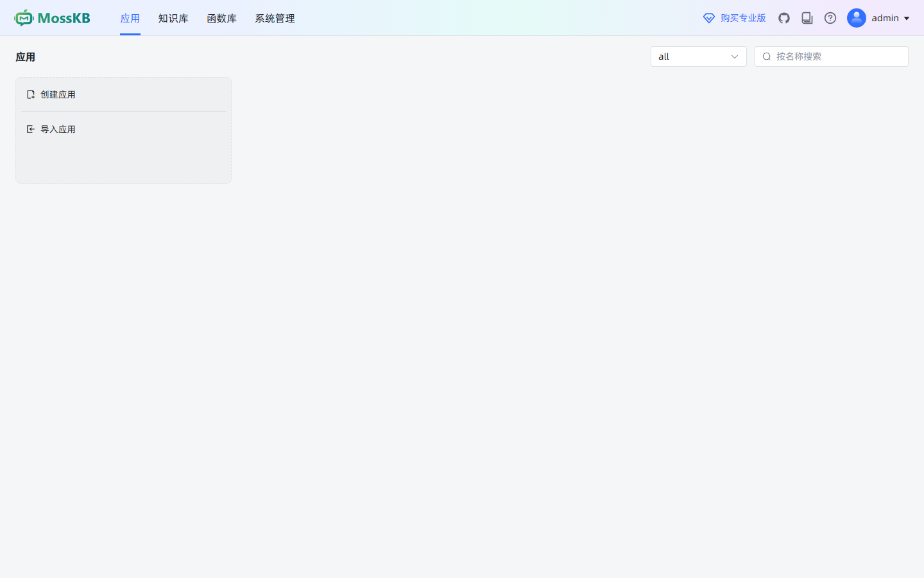The width and height of the screenshot is (924, 578).
Task: Focus the 按名称搜索 search field
Action: pos(832,57)
